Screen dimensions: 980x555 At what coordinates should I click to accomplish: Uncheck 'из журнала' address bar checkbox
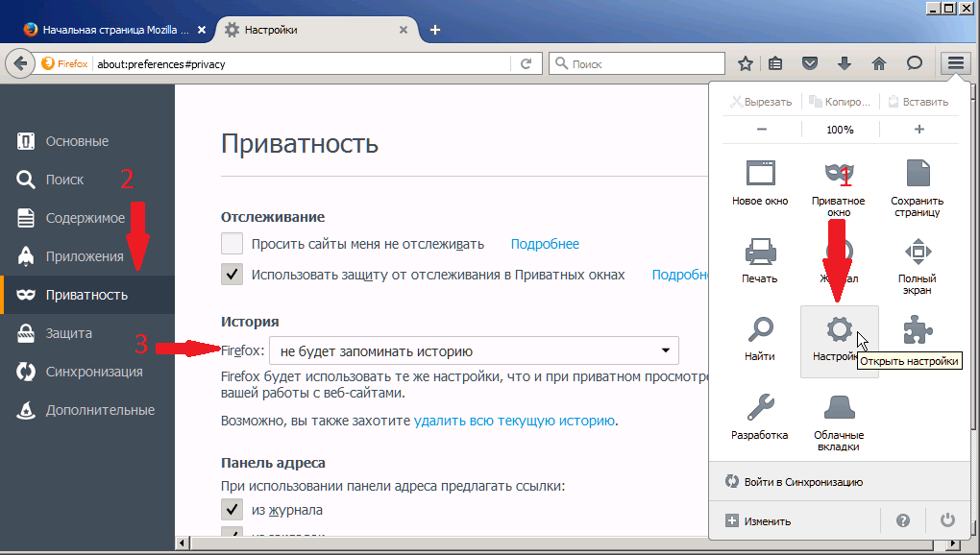232,510
